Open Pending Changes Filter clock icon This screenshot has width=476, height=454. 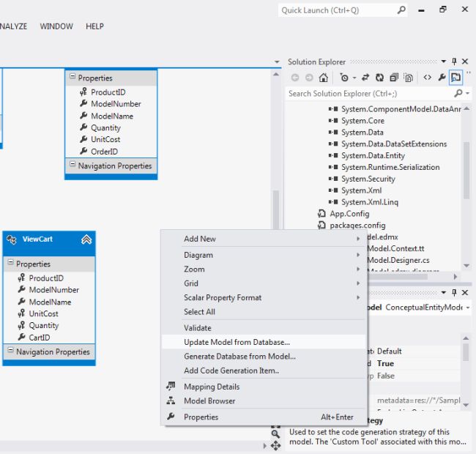point(344,78)
